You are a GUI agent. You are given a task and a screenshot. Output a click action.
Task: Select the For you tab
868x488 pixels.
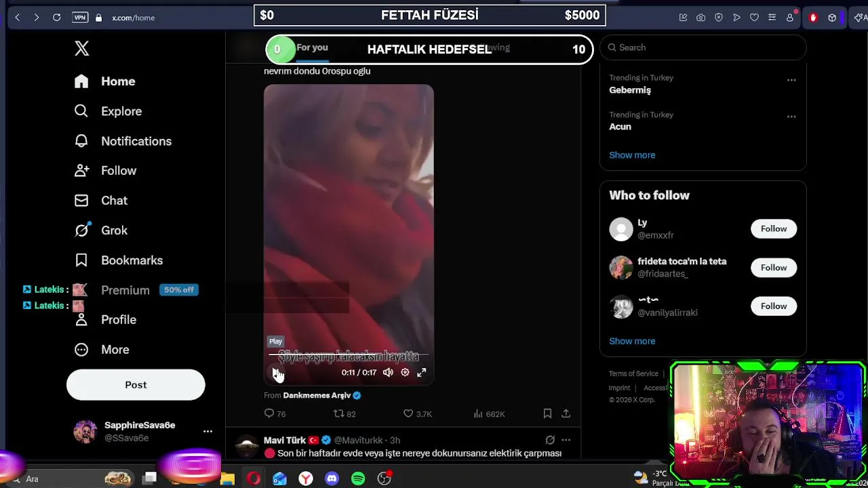pyautogui.click(x=312, y=47)
